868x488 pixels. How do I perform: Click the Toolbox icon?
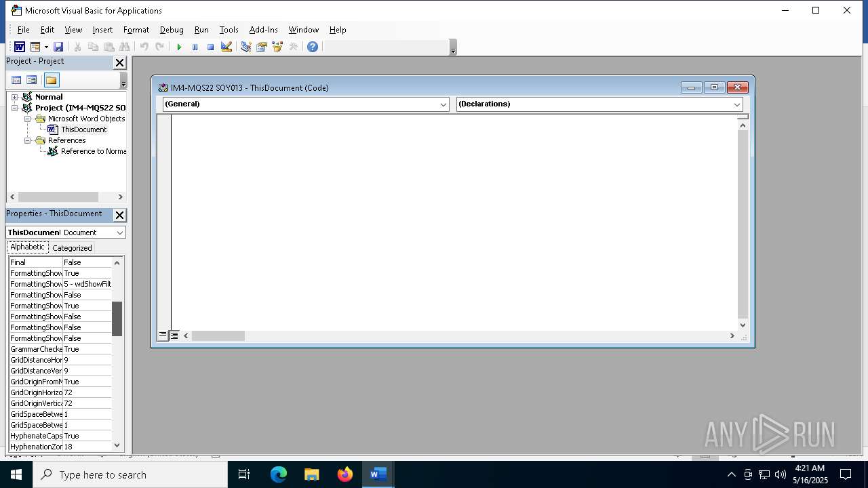click(x=293, y=47)
